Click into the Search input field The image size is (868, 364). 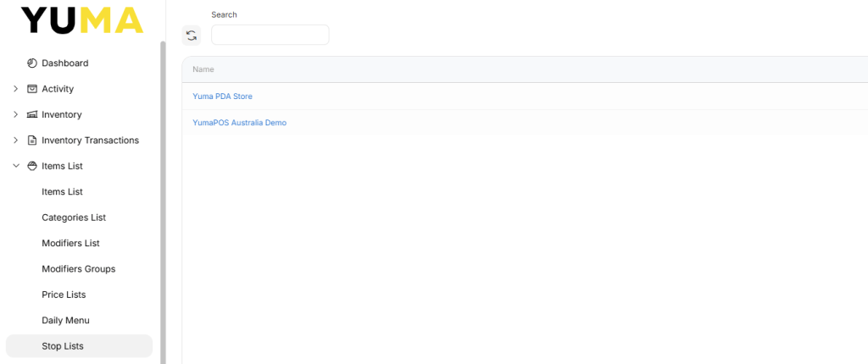[x=270, y=35]
